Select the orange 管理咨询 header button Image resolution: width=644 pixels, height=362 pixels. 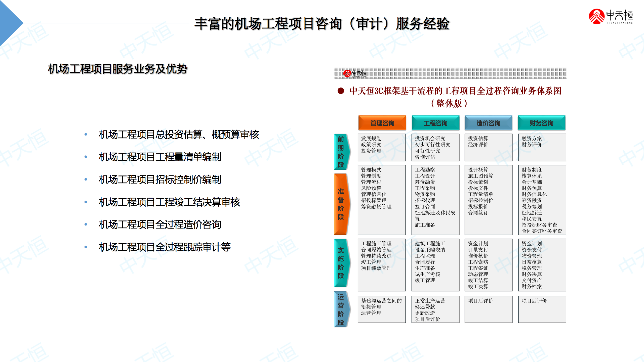[382, 123]
